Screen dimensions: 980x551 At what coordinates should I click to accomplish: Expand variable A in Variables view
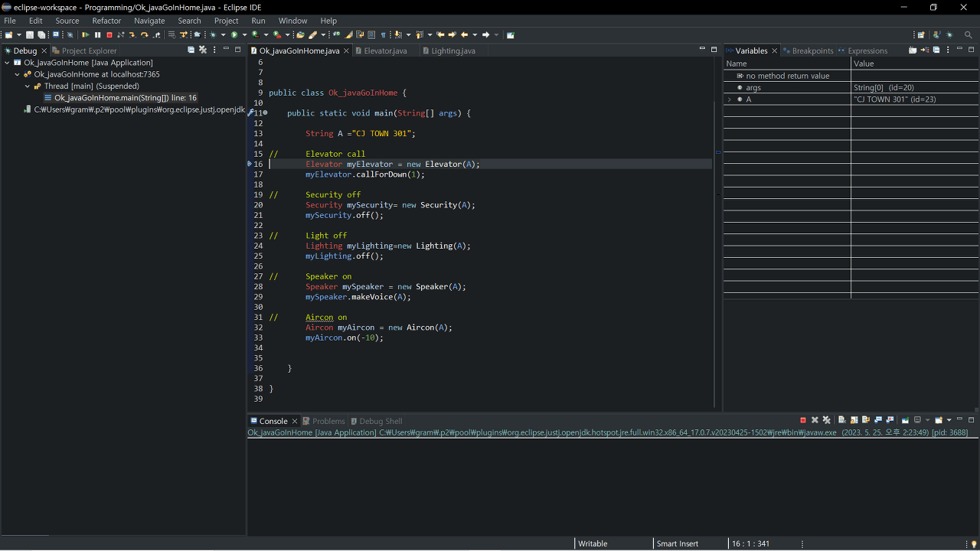pyautogui.click(x=730, y=99)
